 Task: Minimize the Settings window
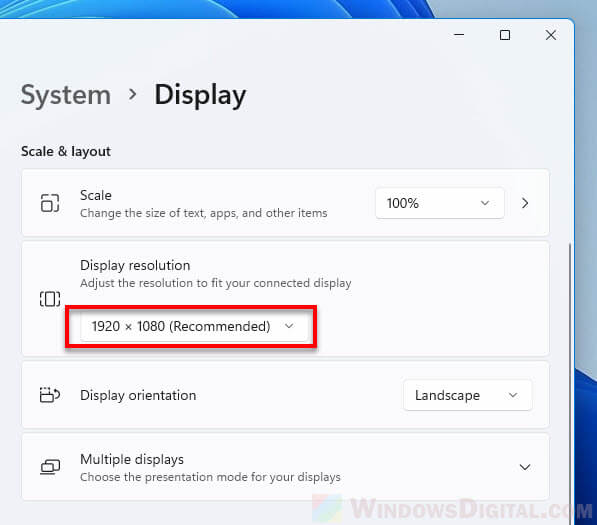click(x=459, y=35)
